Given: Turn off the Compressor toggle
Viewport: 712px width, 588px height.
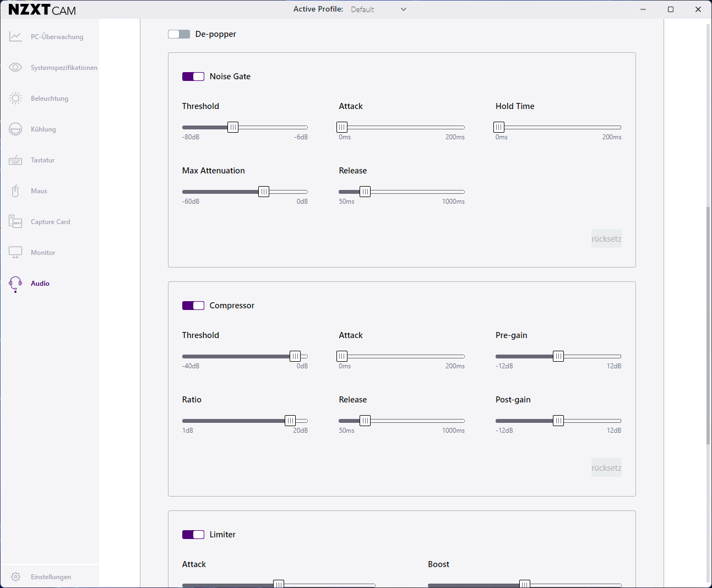Looking at the screenshot, I should coord(193,306).
